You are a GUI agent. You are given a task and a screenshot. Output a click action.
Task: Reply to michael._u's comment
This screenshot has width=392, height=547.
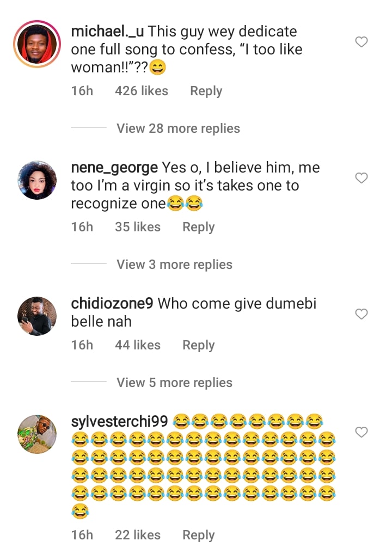coord(206,91)
